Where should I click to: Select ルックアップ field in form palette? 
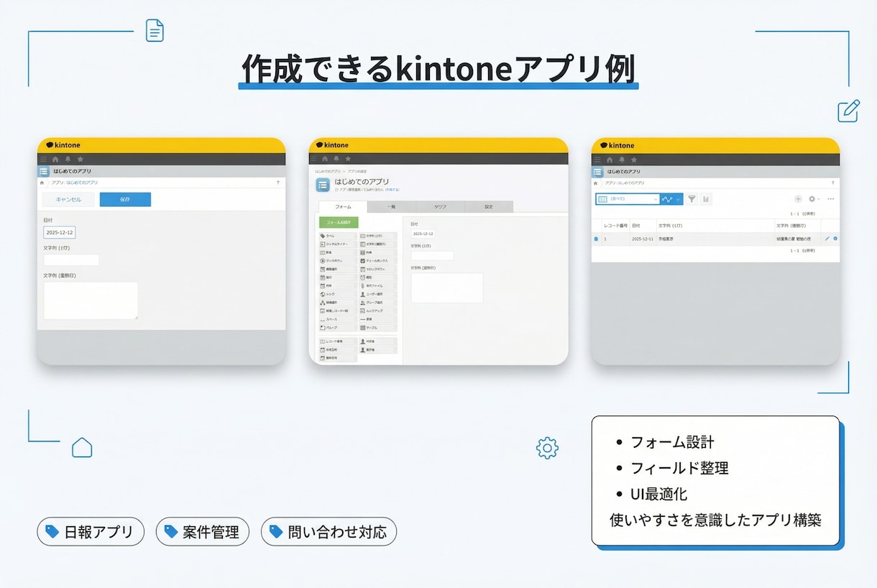tap(378, 311)
